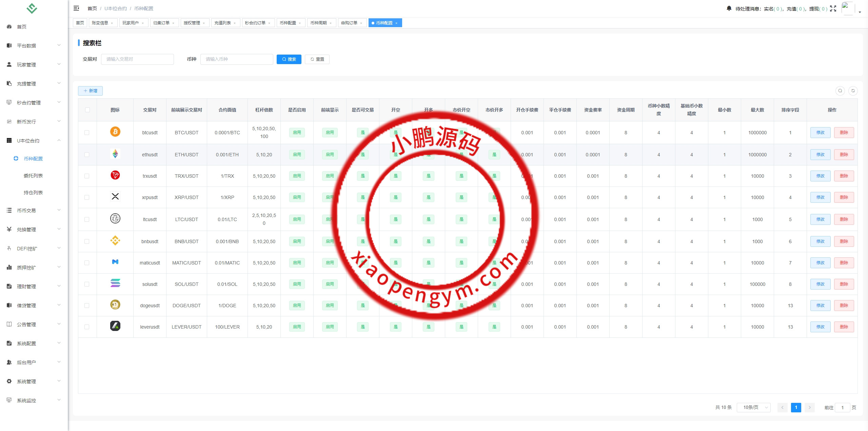Toggle the select-all header checkbox
Image resolution: width=868 pixels, height=431 pixels.
pyautogui.click(x=87, y=110)
